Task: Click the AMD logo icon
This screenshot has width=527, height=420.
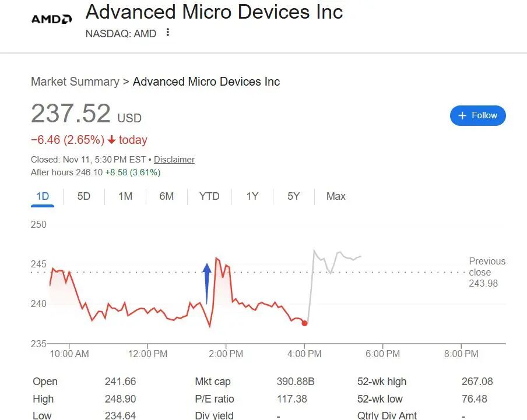Action: pyautogui.click(x=50, y=18)
